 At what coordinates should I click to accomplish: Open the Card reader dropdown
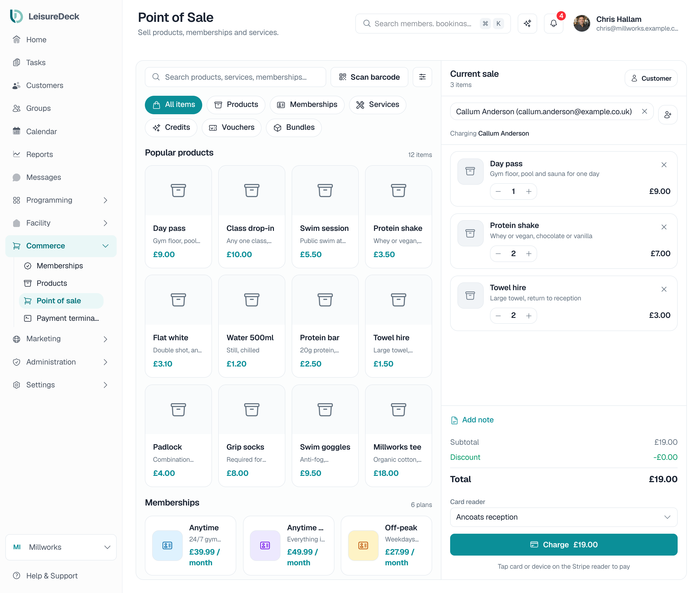[563, 517]
